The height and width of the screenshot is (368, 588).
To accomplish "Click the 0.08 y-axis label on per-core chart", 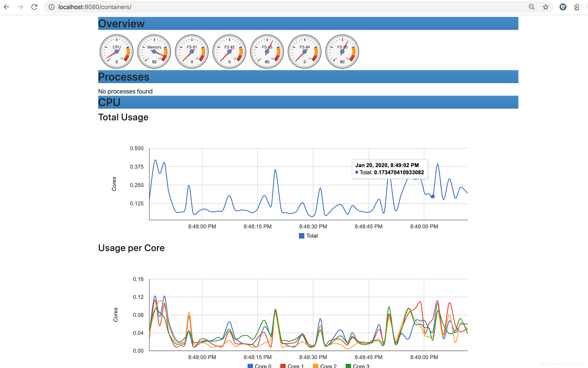I will click(138, 315).
